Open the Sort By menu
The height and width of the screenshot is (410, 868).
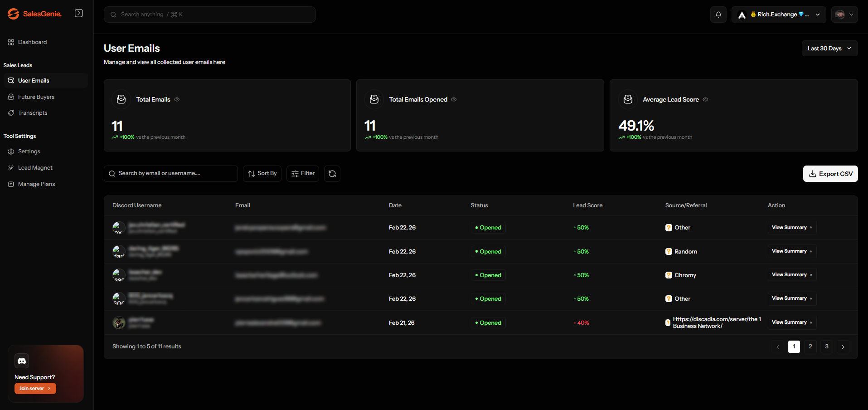[262, 173]
